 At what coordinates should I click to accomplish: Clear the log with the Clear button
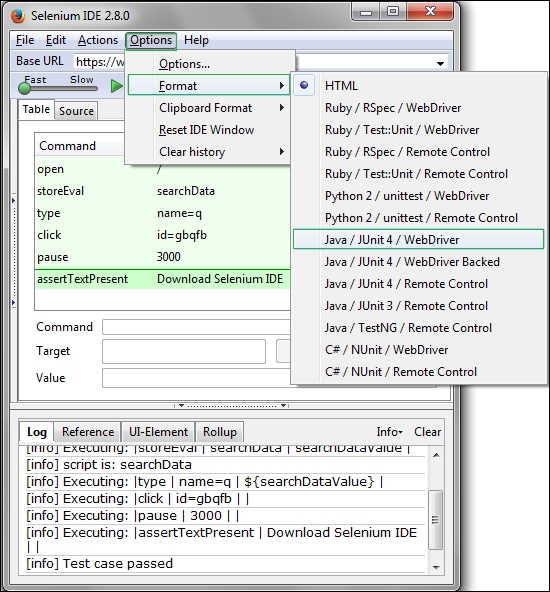[427, 432]
